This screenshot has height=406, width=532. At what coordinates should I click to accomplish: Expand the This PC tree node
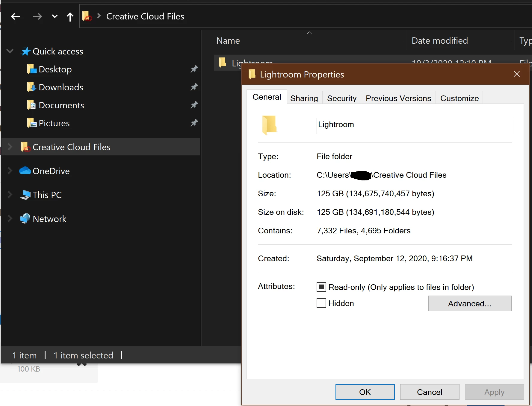coord(10,194)
